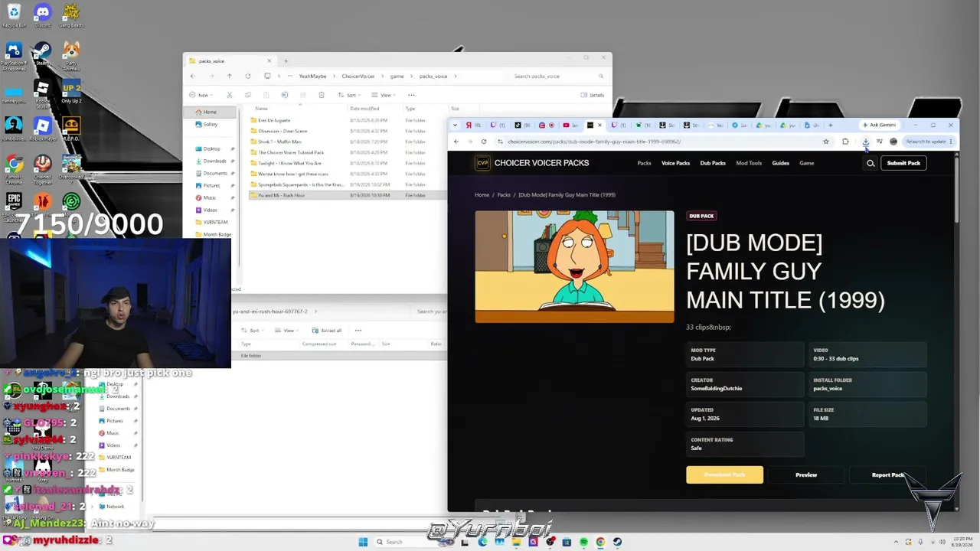980x551 pixels.
Task: Open Party Animals desktop shortcut
Action: point(71,55)
